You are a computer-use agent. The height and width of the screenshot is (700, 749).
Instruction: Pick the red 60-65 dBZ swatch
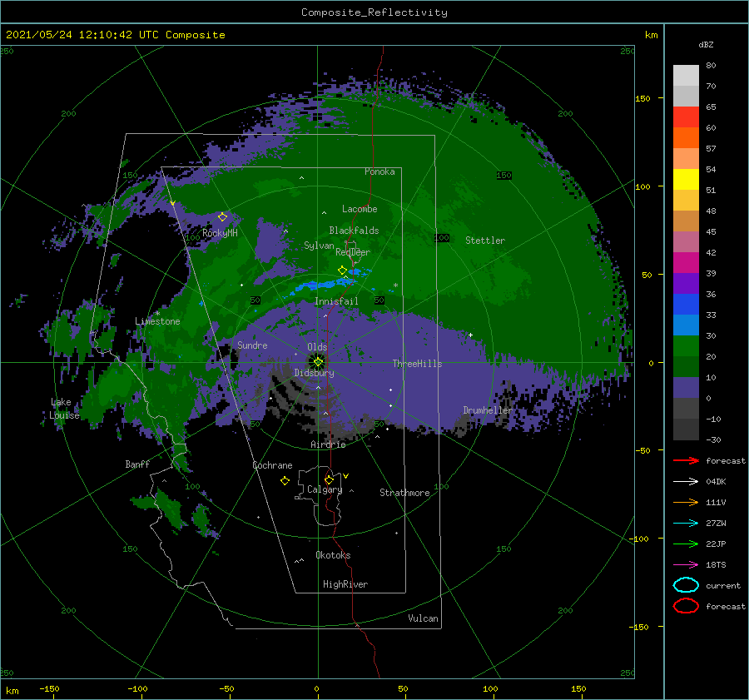[x=686, y=117]
